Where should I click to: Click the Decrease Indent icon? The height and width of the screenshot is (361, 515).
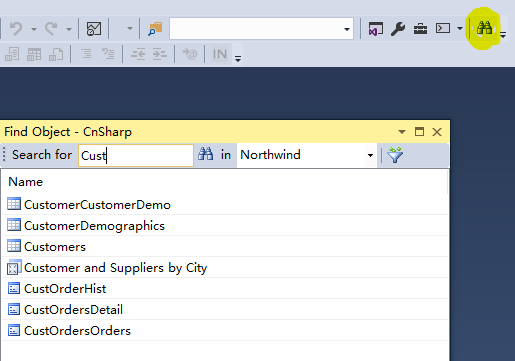138,54
